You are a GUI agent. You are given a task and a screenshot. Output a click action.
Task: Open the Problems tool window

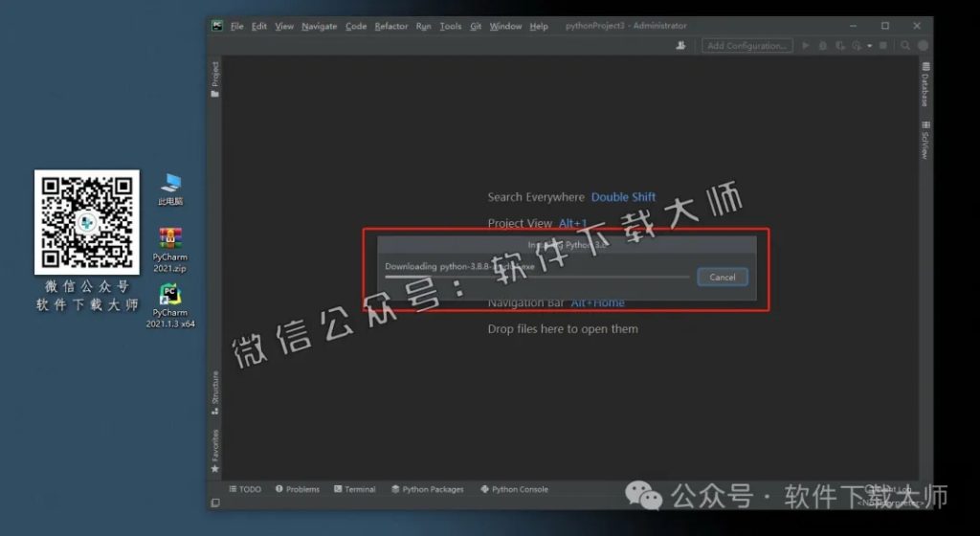coord(298,489)
